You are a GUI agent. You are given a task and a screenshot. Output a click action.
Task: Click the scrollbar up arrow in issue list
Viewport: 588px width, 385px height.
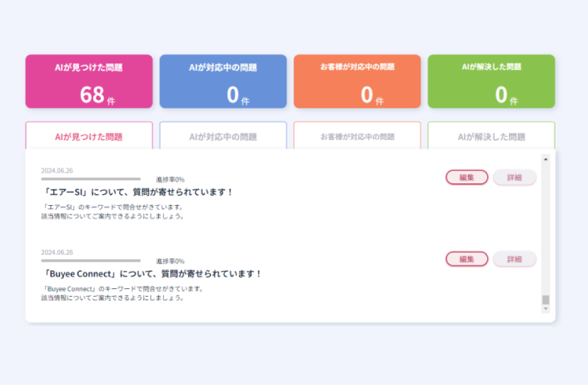[x=546, y=158]
